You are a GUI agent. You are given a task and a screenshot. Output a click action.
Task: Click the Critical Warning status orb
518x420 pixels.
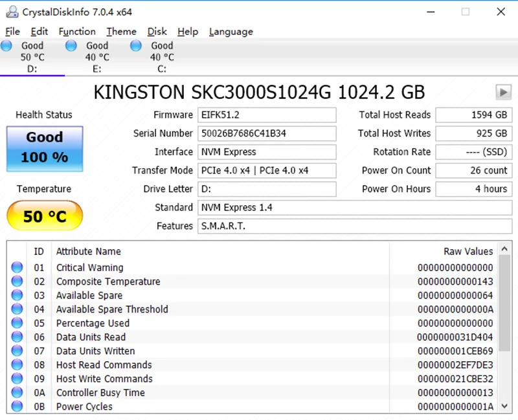[x=17, y=268]
